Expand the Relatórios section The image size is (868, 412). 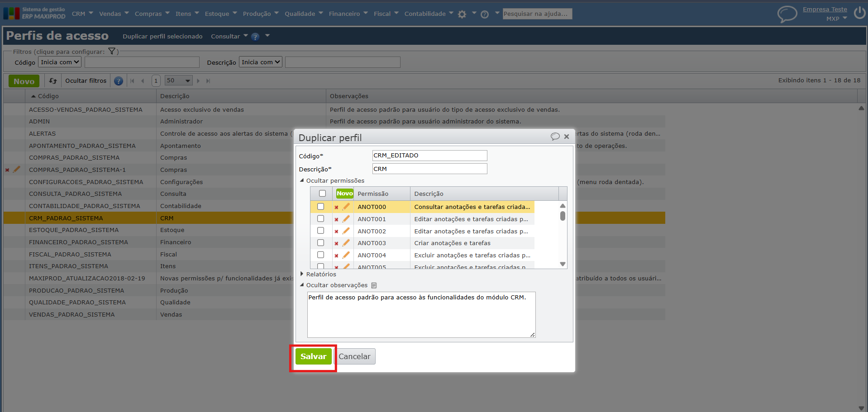click(318, 275)
